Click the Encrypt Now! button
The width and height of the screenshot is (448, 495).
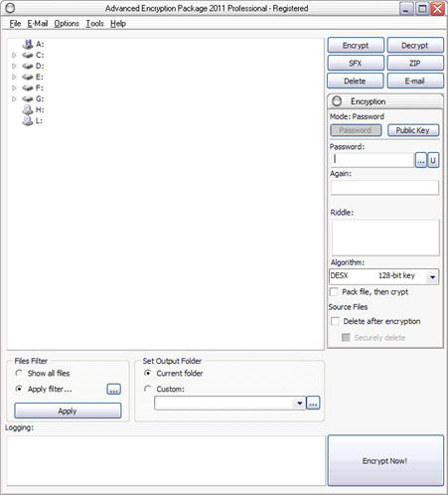pos(385,460)
